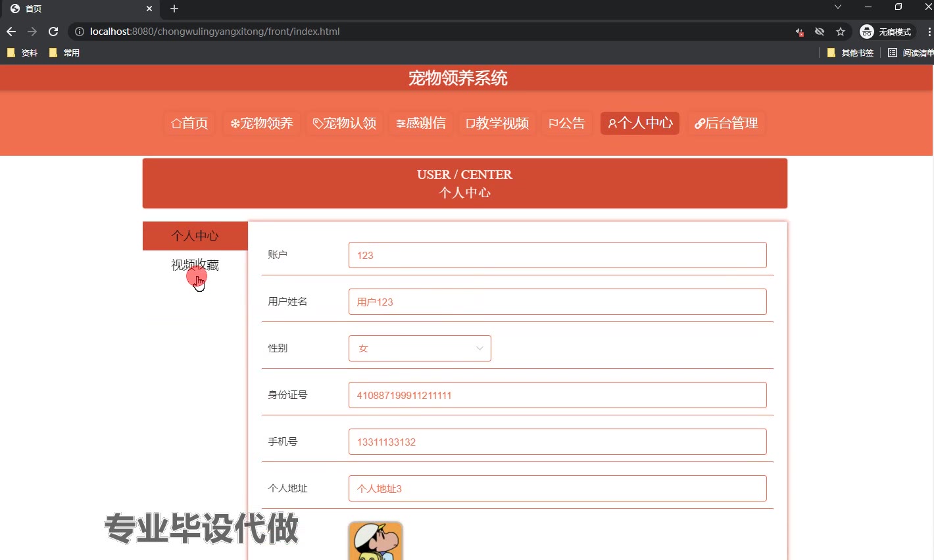934x560 pixels.
Task: Open a new browser tab
Action: click(x=174, y=9)
